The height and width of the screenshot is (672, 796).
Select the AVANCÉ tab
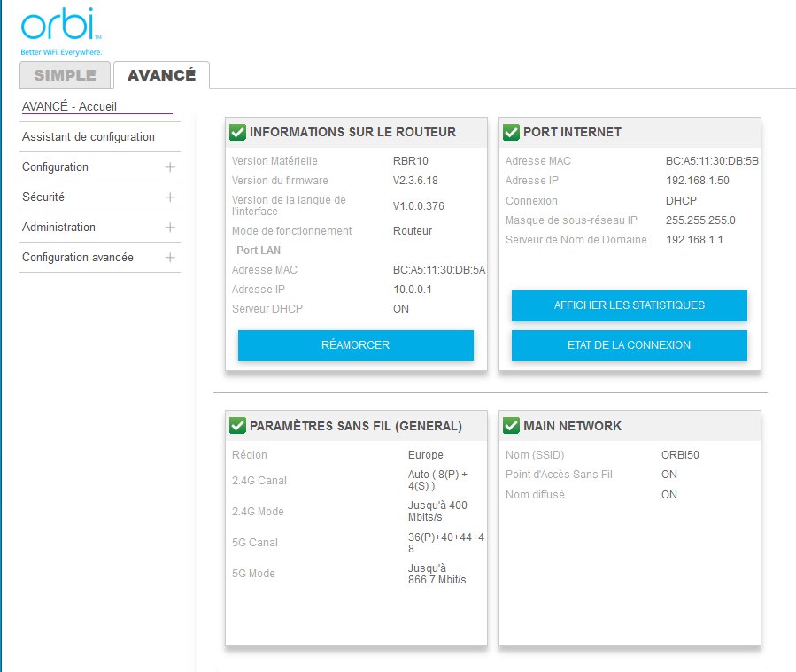(x=161, y=75)
